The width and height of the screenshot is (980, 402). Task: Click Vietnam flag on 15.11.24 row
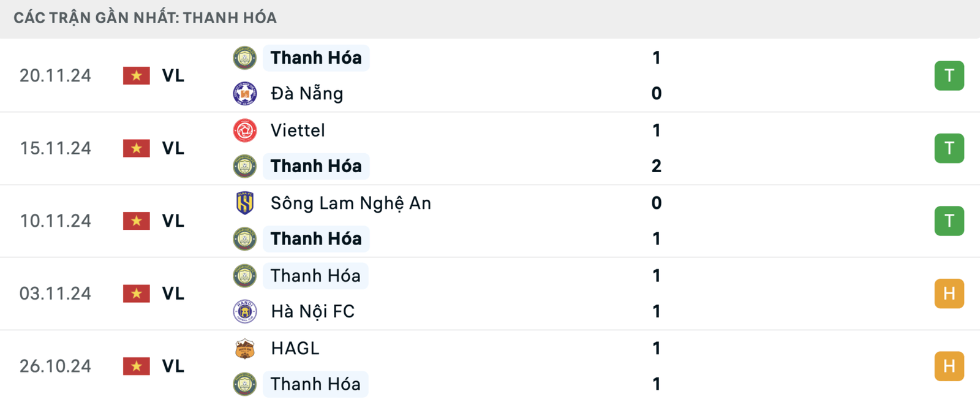[137, 148]
